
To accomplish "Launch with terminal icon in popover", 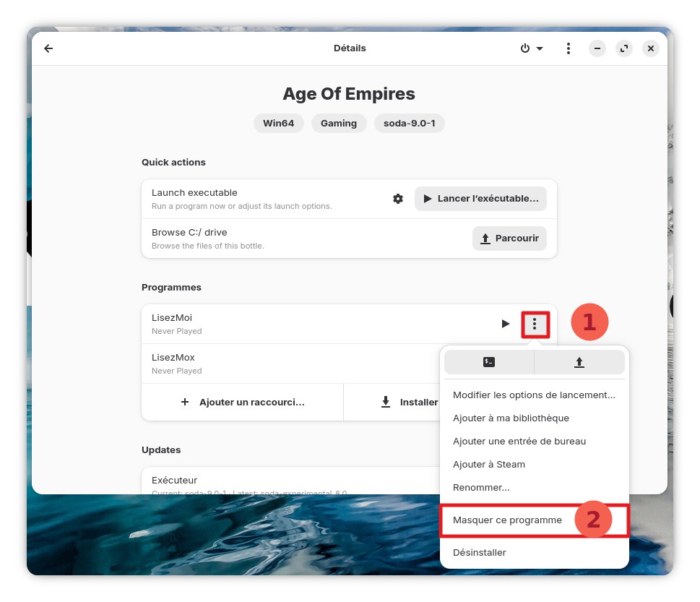I will pos(489,362).
